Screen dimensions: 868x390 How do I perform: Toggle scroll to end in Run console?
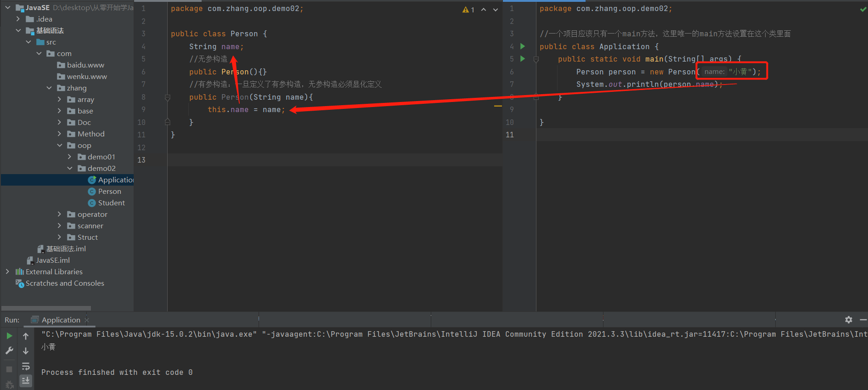coord(26,380)
